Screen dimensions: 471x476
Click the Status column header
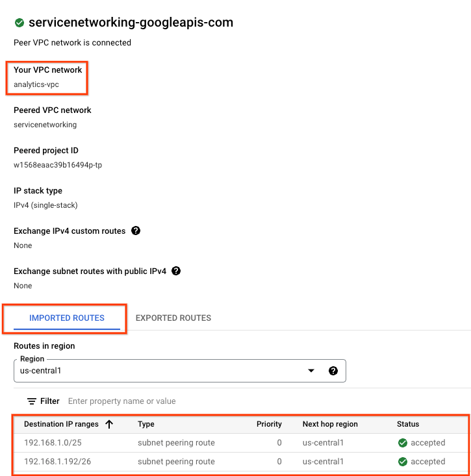(408, 424)
